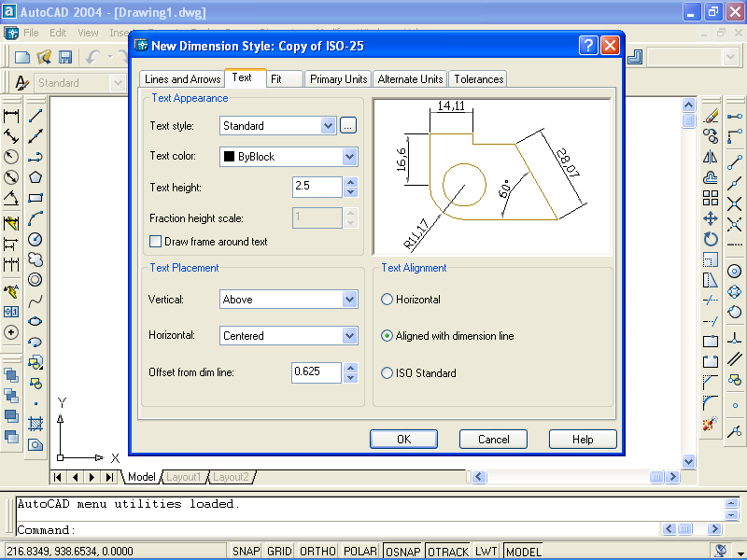This screenshot has width=747, height=560.
Task: Select the Spline curve tool
Action: pos(35,301)
